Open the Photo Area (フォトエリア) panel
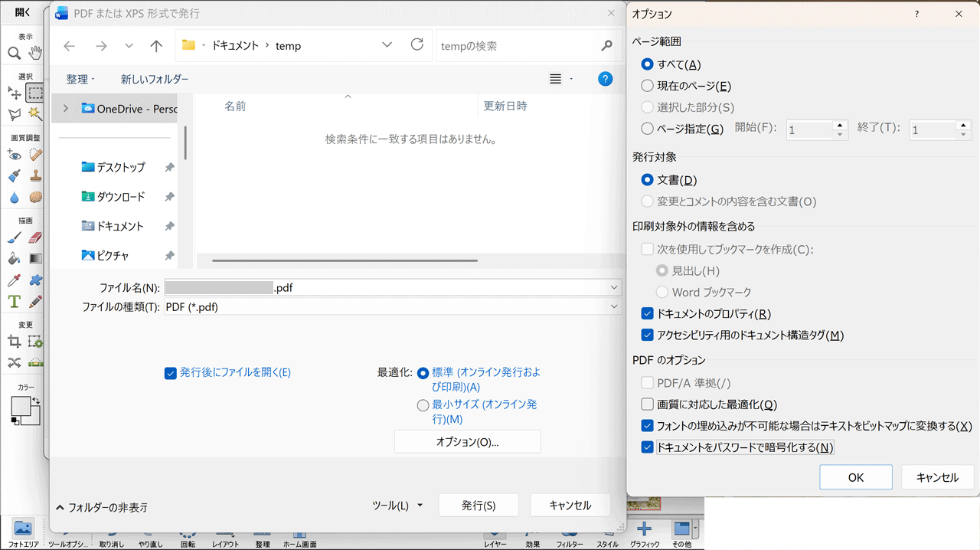The width and height of the screenshot is (980, 550). coord(23,529)
